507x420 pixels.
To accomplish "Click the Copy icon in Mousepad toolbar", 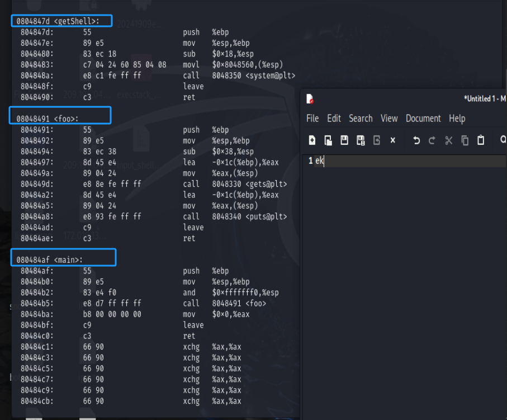I will point(465,140).
